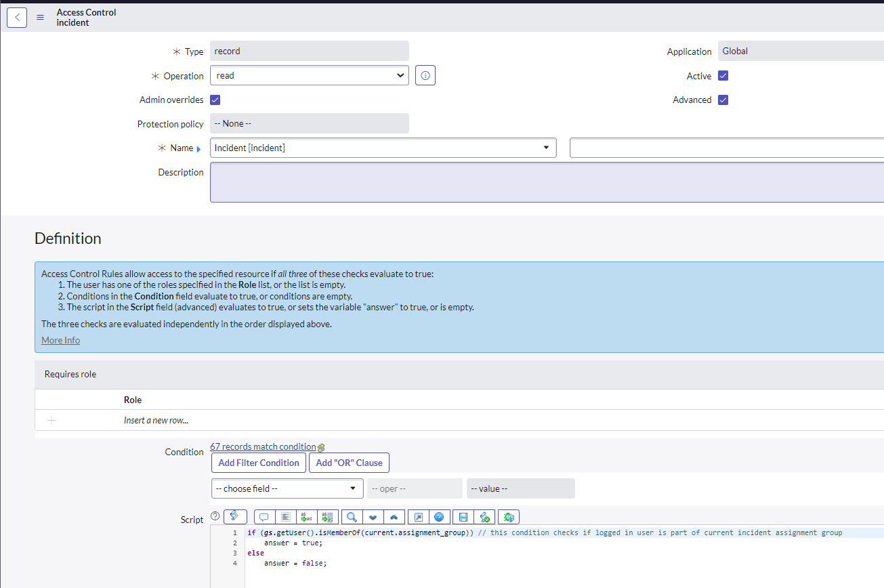Click the script Replace All icon
This screenshot has height=588, width=884.
coord(328,517)
